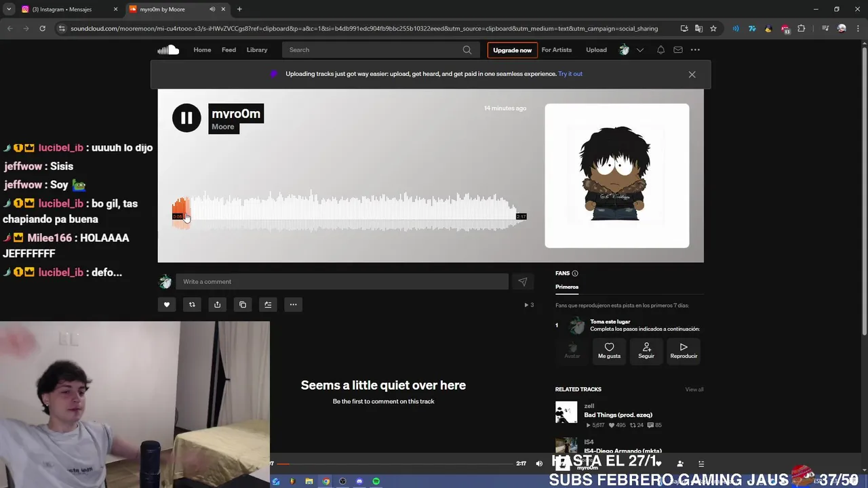Follow the Try it out link
This screenshot has height=488, width=868.
click(x=570, y=74)
